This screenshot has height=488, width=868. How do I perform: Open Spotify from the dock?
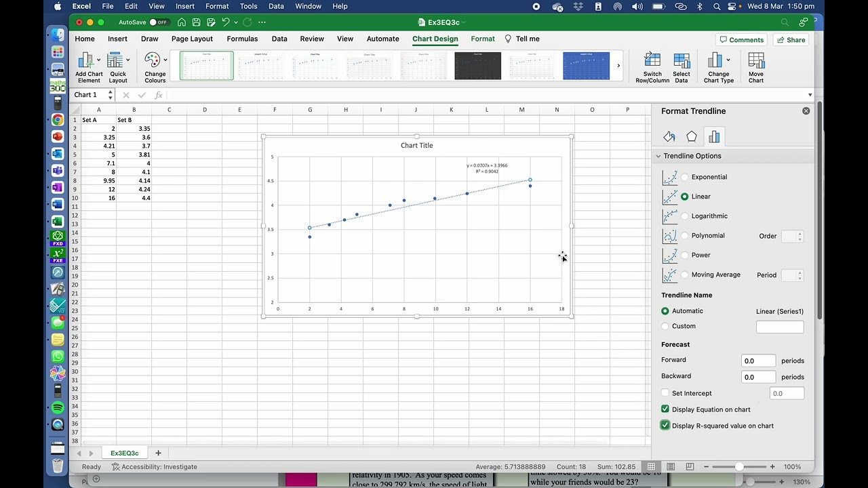click(58, 407)
